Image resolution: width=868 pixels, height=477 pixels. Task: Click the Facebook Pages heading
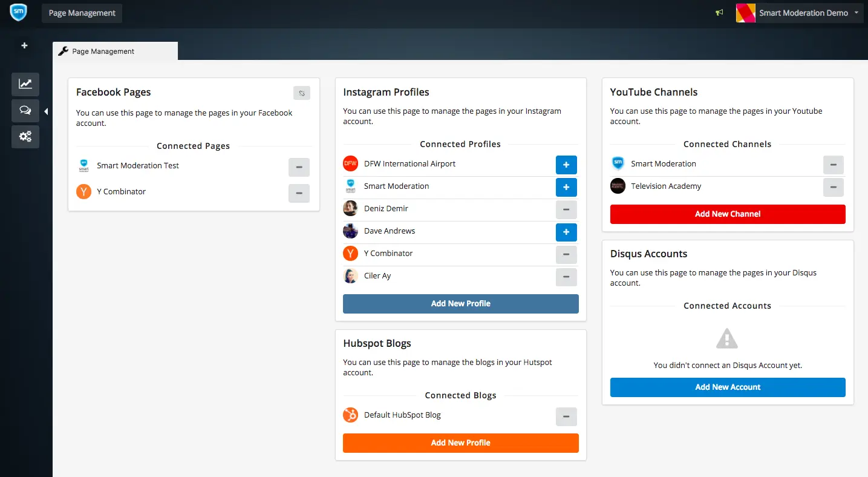click(114, 92)
